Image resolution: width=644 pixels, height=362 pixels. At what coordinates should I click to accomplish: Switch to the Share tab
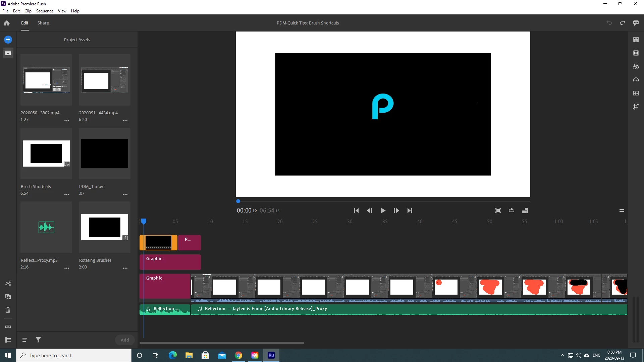point(43,23)
